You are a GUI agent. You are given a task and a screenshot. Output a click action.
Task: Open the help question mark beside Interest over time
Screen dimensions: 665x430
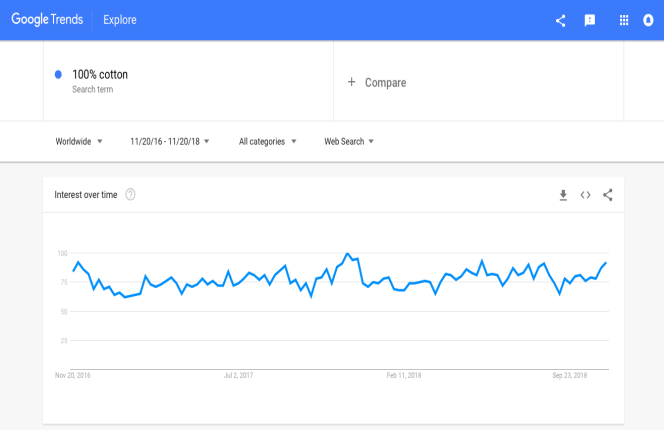point(130,195)
